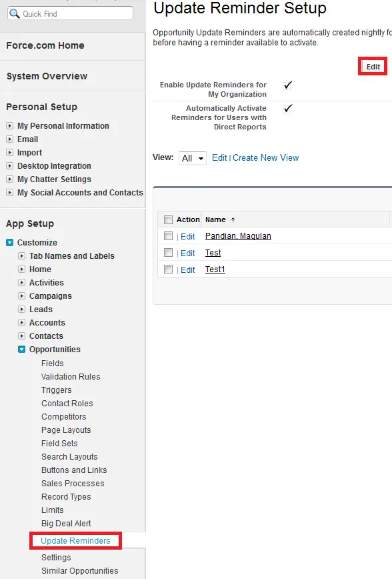This screenshot has width=392, height=579.
Task: Click the Name column sort arrow
Action: (x=233, y=219)
